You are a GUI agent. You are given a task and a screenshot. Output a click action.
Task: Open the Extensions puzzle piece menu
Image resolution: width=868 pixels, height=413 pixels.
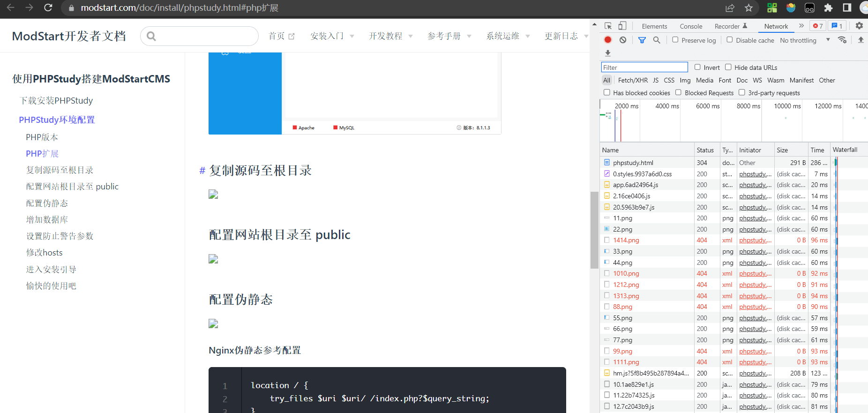coord(828,8)
